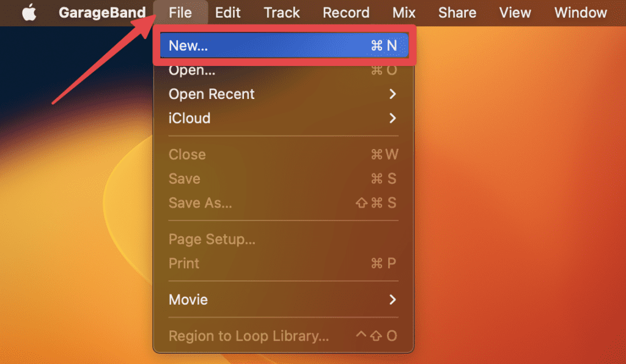The width and height of the screenshot is (626, 364).
Task: Open the Track menu
Action: [x=282, y=12]
